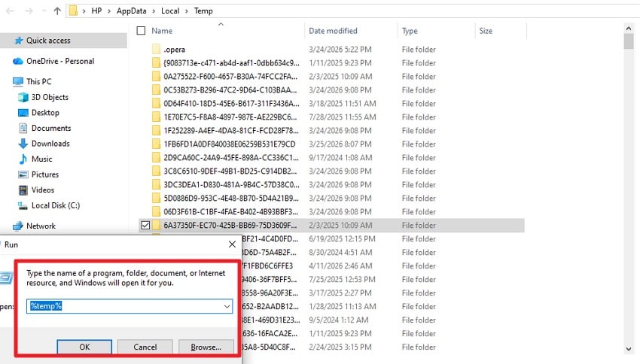Click the Back navigation arrow
The height and width of the screenshot is (364, 640).
pyautogui.click(x=11, y=11)
